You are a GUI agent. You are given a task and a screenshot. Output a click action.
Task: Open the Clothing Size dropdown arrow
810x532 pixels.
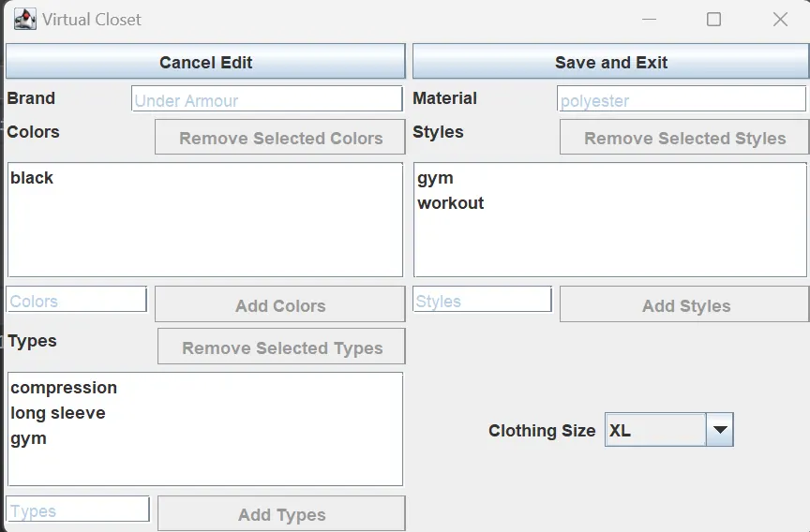click(x=720, y=429)
